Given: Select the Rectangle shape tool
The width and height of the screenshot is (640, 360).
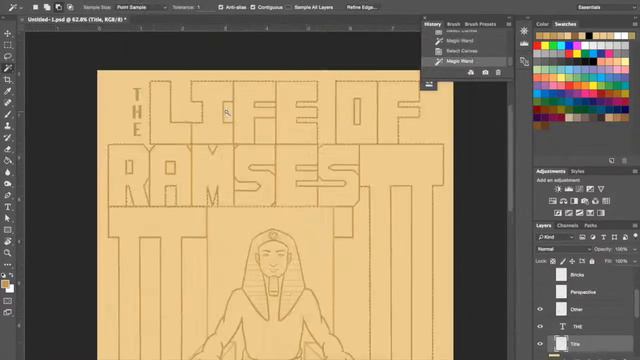Looking at the screenshot, I should (x=7, y=230).
